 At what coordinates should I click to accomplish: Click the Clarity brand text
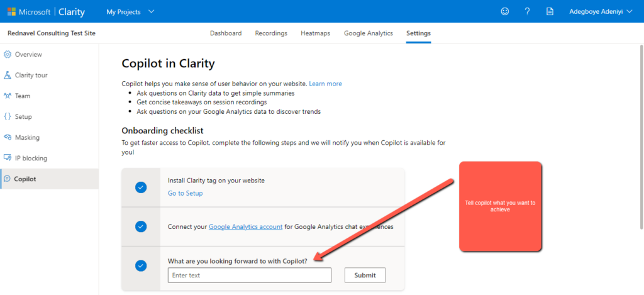click(72, 12)
